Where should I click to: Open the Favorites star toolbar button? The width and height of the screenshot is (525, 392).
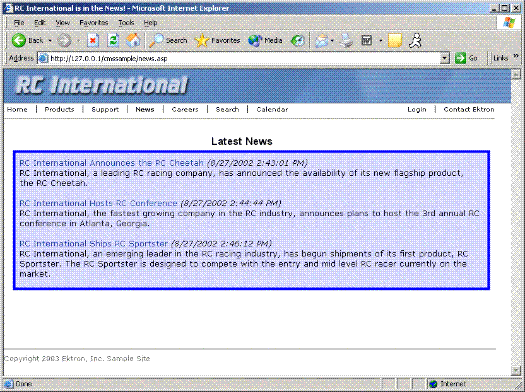click(x=218, y=41)
